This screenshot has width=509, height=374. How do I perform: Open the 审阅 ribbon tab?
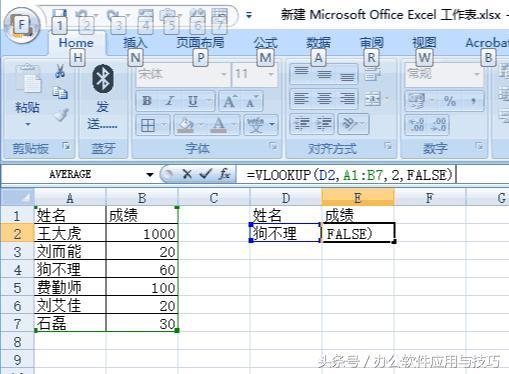point(371,43)
